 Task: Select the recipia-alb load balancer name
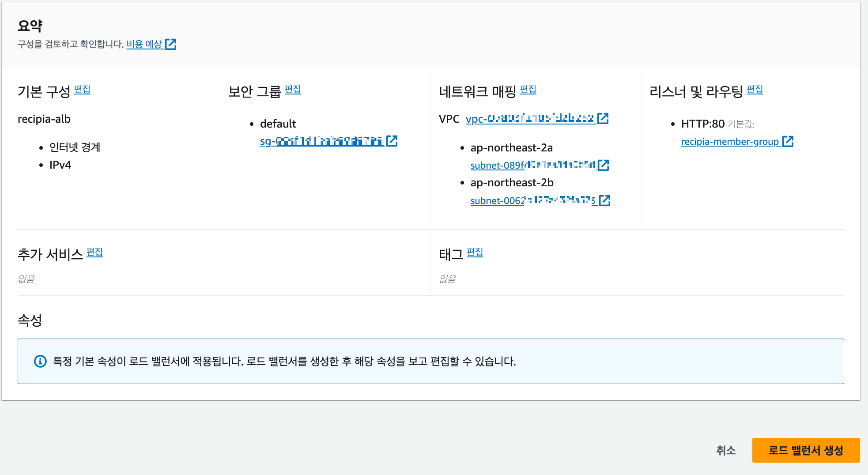[x=44, y=119]
